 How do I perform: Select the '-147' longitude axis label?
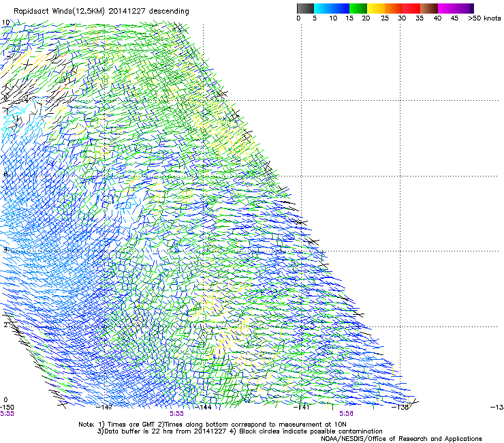pyautogui.click(x=105, y=408)
